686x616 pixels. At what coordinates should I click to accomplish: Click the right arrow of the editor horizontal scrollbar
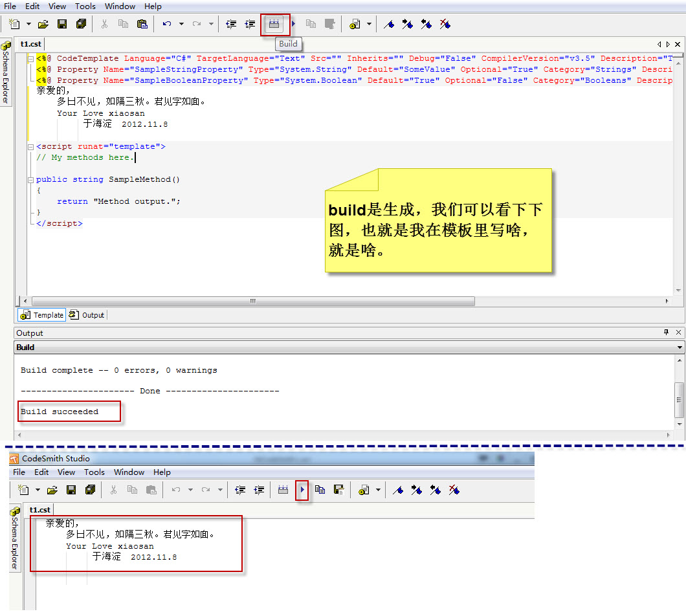(667, 301)
